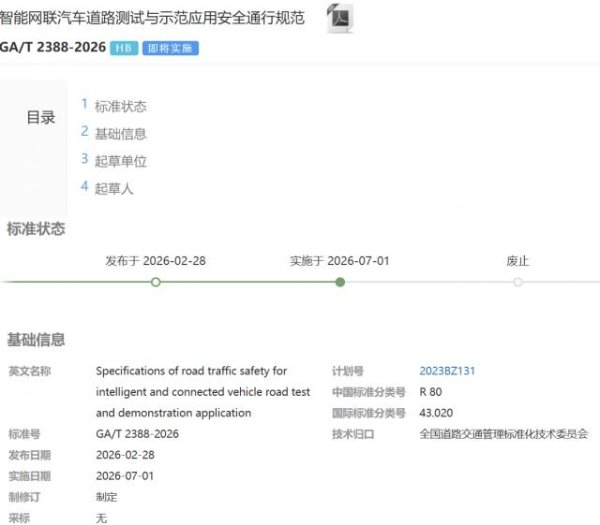Image resolution: width=600 pixels, height=525 pixels.
Task: Click the 中国标准分类号 field label
Action: pos(368,392)
